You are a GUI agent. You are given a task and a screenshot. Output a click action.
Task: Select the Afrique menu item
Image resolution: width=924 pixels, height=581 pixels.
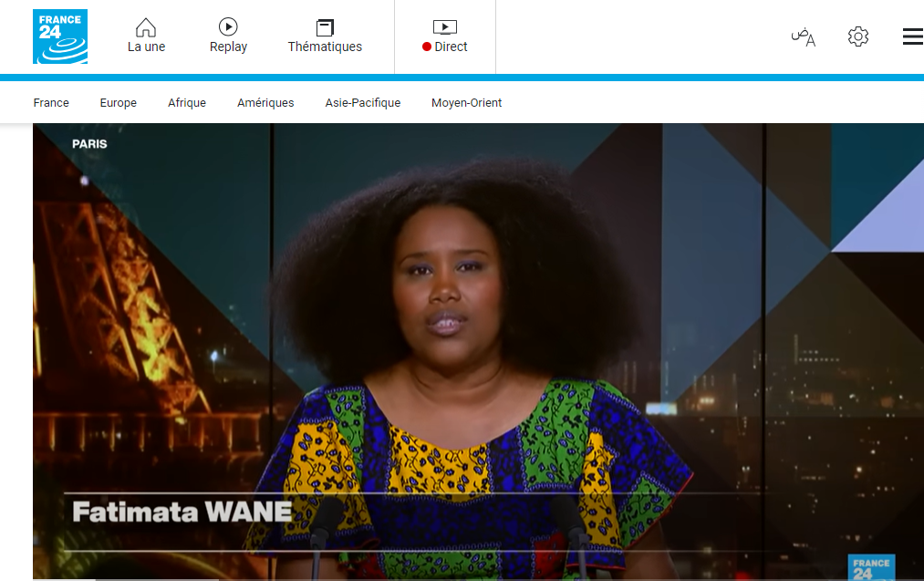pos(187,102)
